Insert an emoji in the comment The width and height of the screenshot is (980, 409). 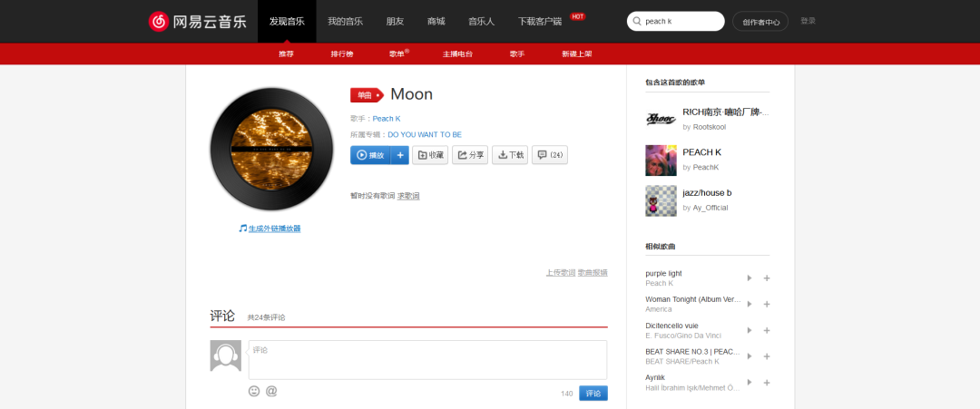coord(254,391)
